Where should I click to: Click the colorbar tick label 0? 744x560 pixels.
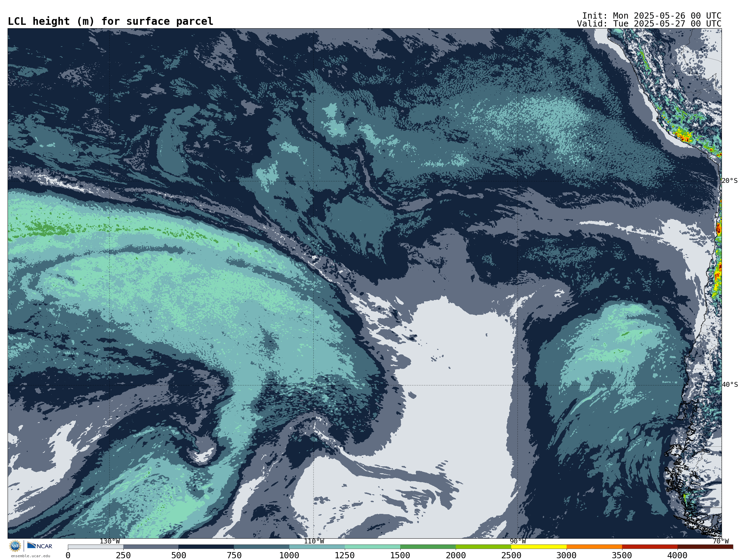pos(68,556)
